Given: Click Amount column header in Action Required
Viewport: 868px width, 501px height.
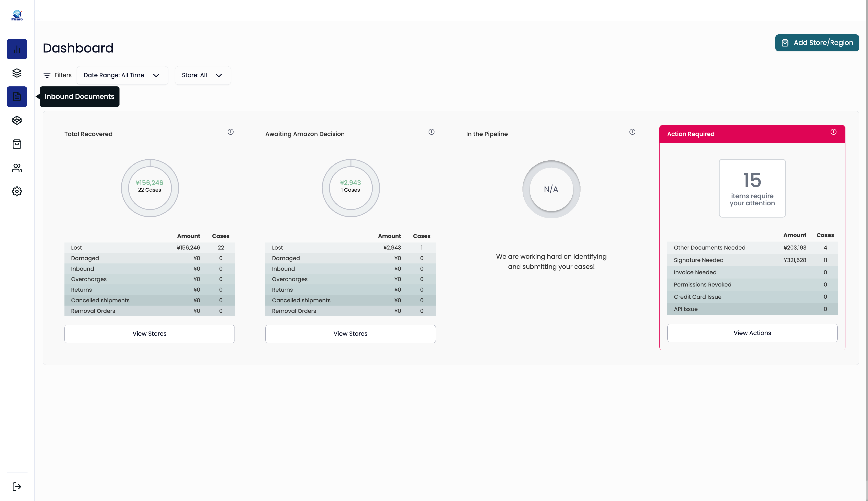Looking at the screenshot, I should pos(794,235).
